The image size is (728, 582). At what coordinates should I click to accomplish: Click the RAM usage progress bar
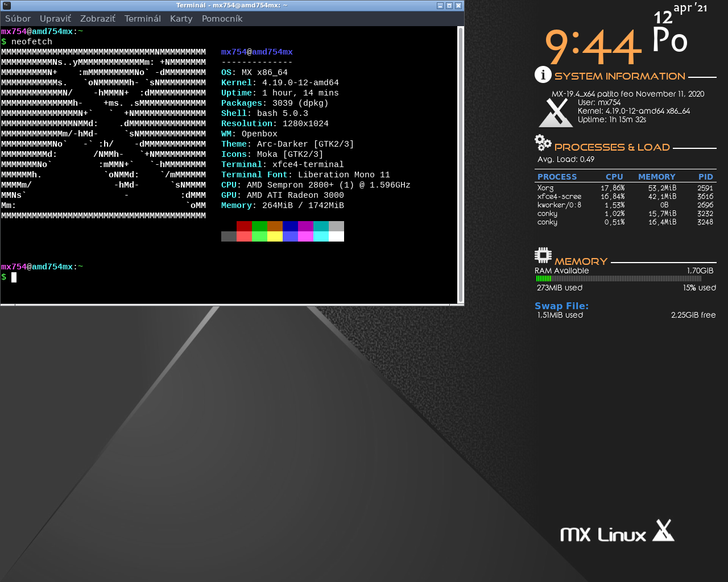pos(619,278)
